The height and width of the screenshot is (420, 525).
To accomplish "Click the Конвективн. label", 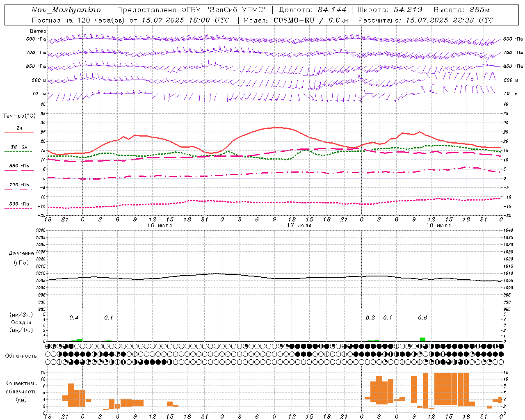I will [x=21, y=383].
